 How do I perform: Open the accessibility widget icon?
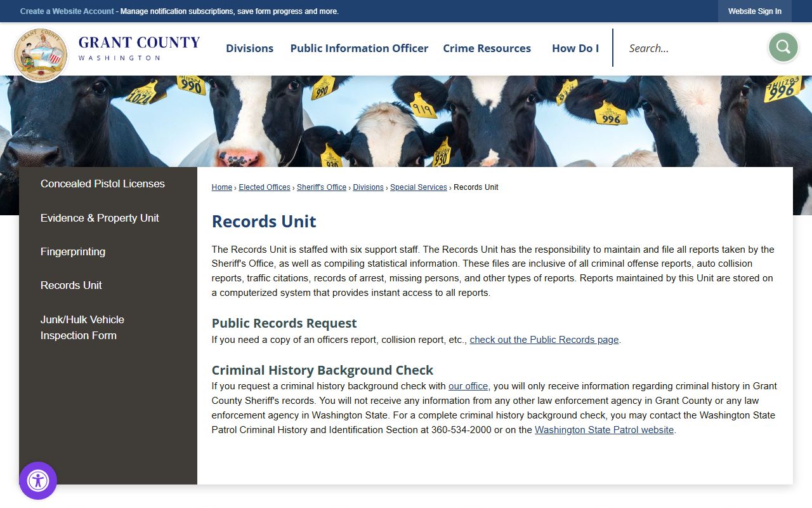coord(38,481)
